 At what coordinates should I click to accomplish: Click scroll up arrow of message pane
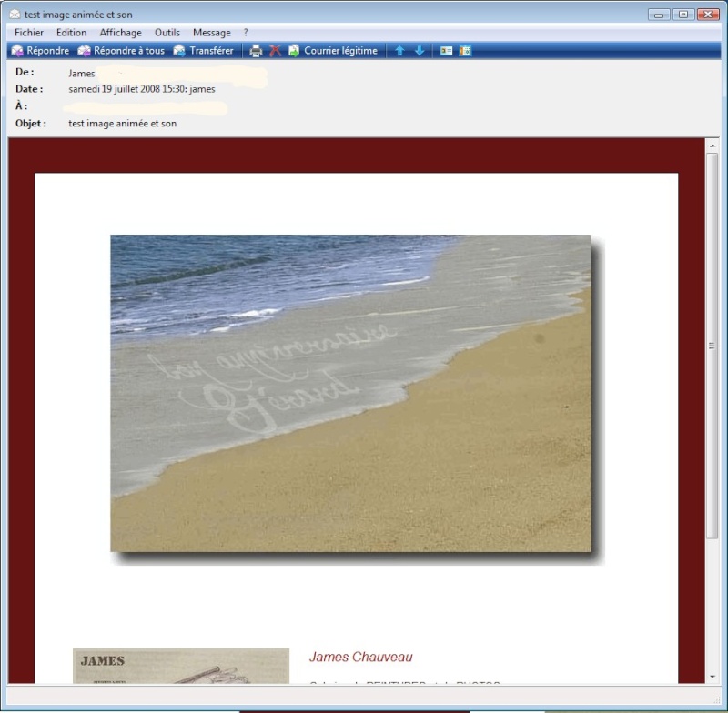click(x=713, y=146)
